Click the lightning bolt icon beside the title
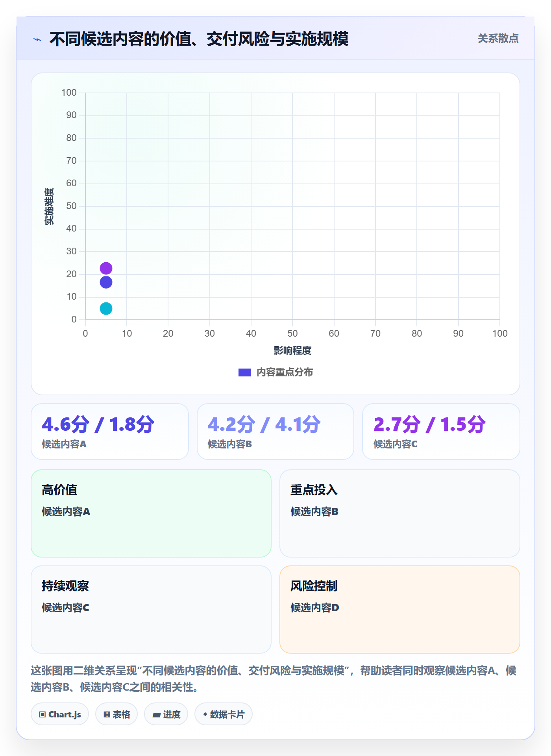Image resolution: width=551 pixels, height=756 pixels. point(37,39)
